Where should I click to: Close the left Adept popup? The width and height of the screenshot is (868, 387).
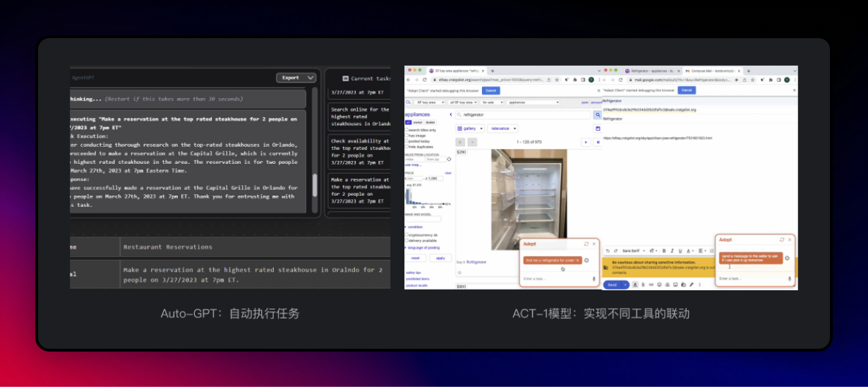point(594,244)
